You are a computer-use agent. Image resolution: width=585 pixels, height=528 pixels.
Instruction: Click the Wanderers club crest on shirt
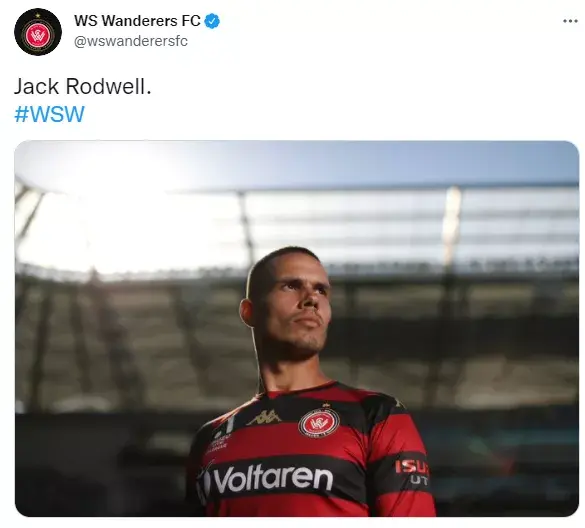pos(319,423)
